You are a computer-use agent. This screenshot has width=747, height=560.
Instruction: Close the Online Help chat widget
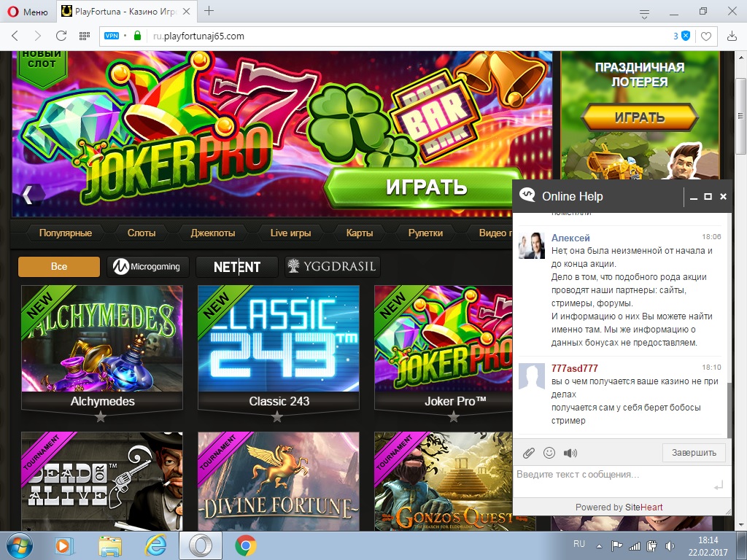coord(723,197)
